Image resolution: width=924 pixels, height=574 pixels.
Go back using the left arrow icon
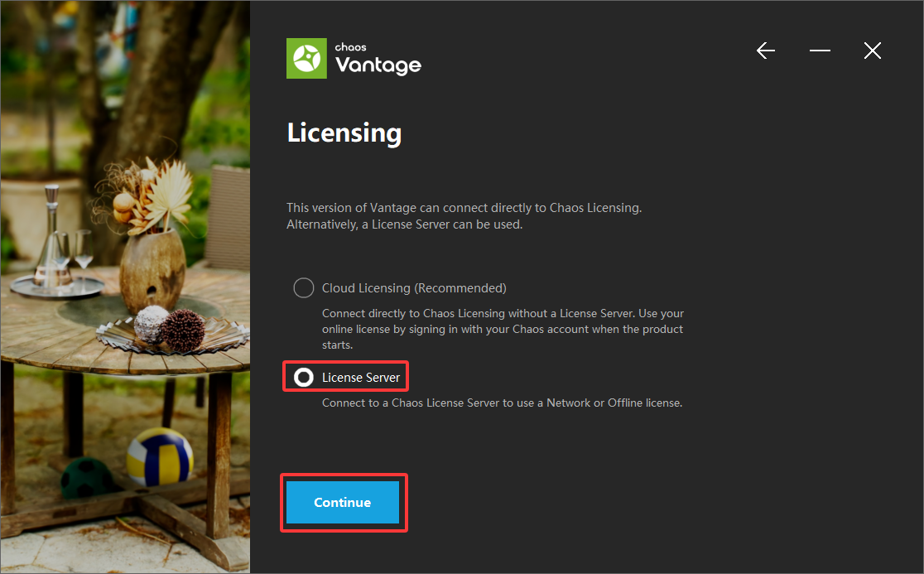click(x=766, y=51)
